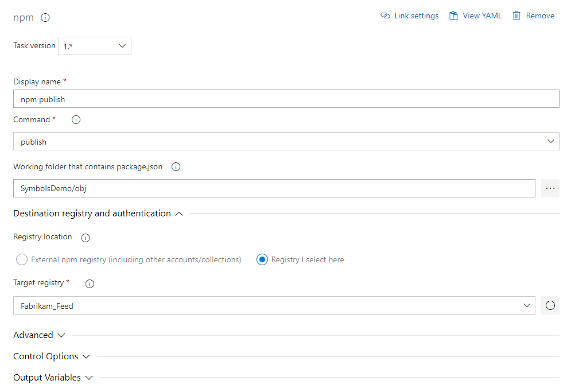Click the info icon next to npm title

[45, 17]
